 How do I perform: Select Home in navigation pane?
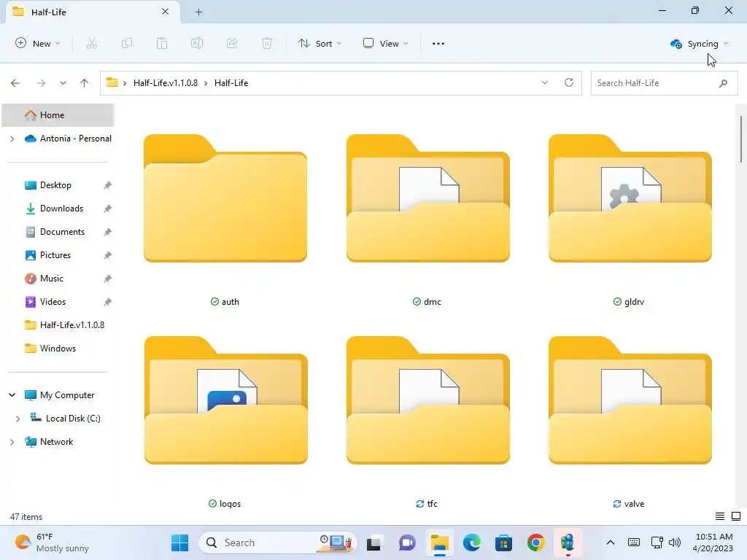(x=58, y=115)
